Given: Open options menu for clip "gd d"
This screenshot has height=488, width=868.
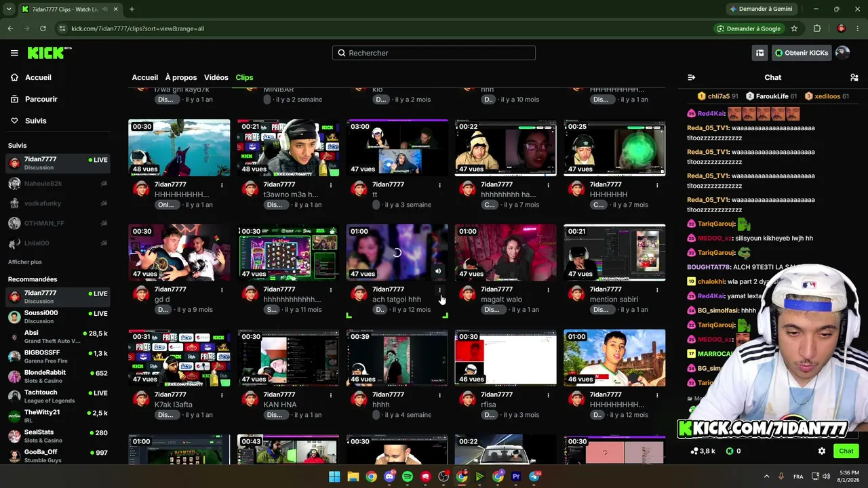Looking at the screenshot, I should (222, 289).
